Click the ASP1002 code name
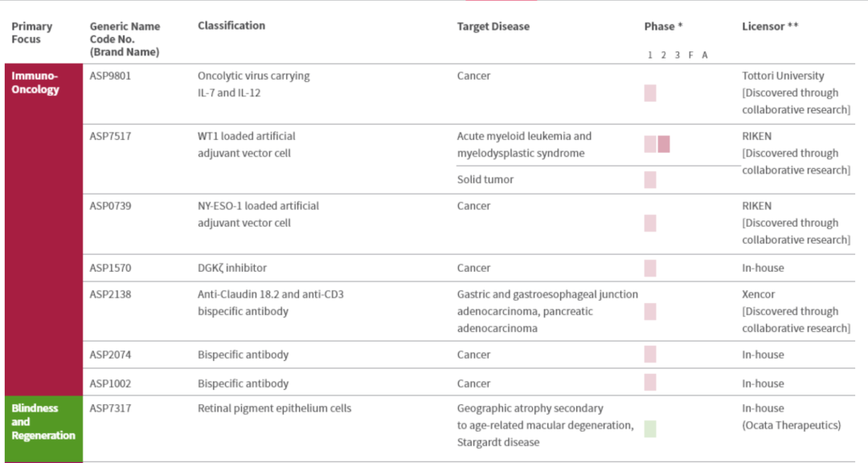 pos(110,384)
